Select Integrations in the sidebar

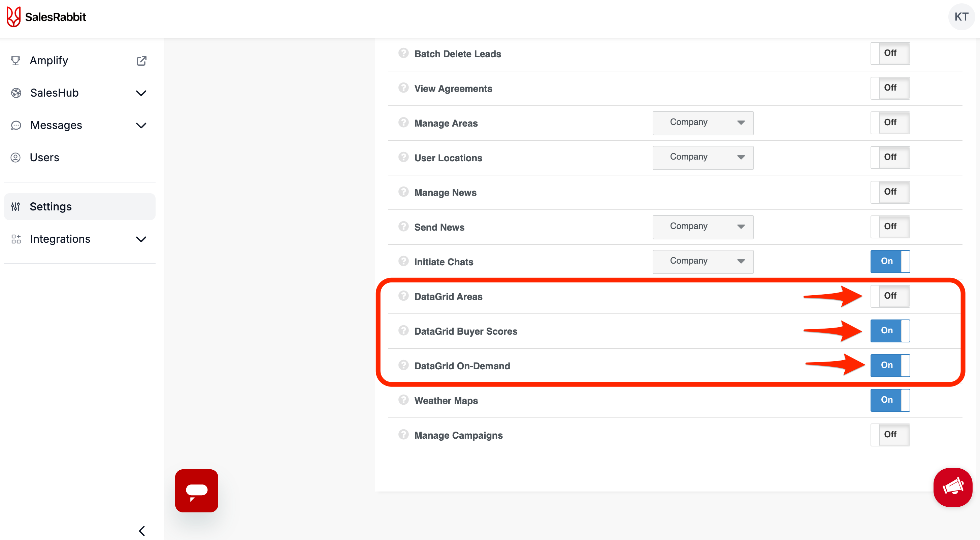[x=79, y=239]
